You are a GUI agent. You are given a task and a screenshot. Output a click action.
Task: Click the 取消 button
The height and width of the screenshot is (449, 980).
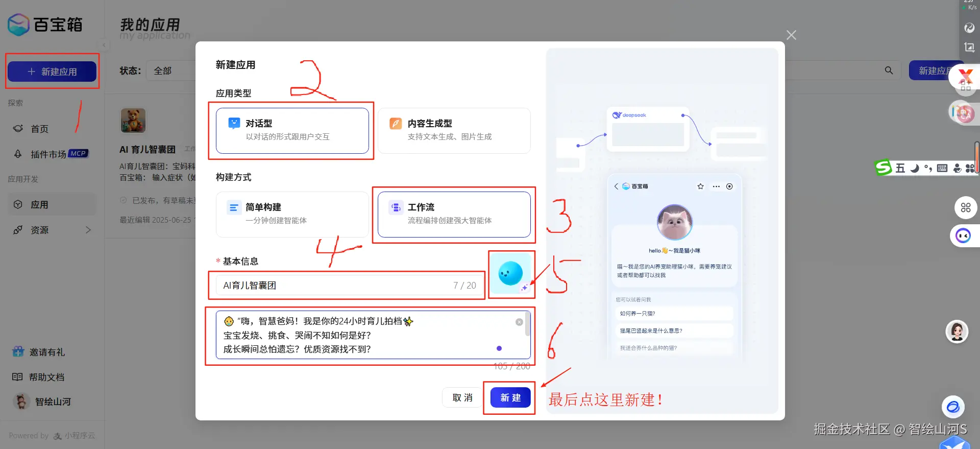(x=462, y=397)
